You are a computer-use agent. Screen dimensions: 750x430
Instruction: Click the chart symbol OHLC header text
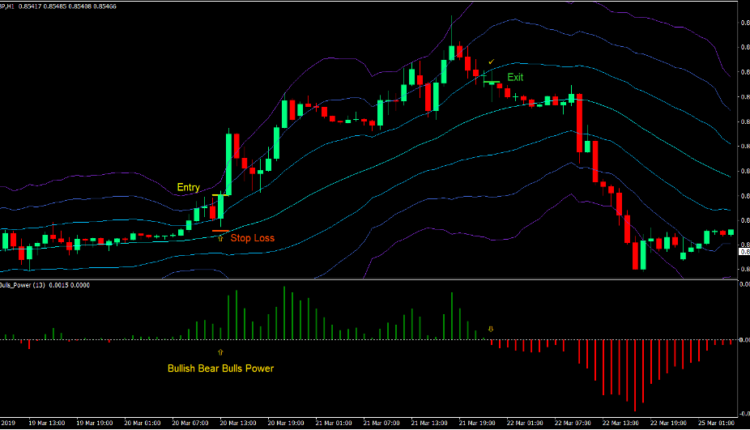[x=60, y=4]
